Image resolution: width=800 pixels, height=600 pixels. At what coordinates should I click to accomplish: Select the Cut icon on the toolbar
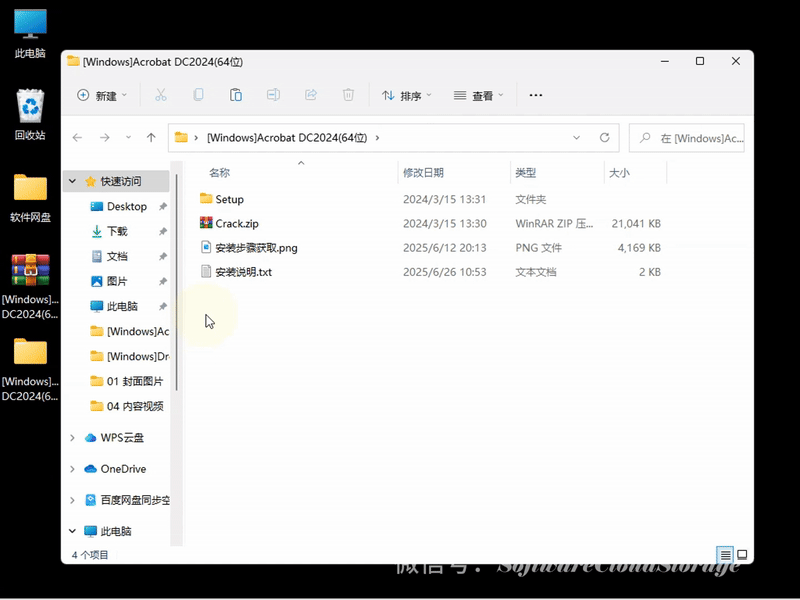pyautogui.click(x=160, y=94)
